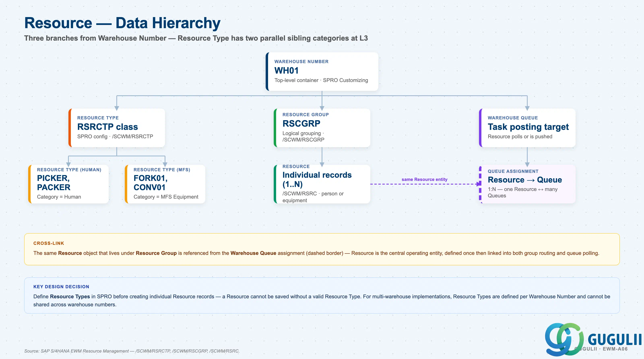Click the Task posting target card

(527, 128)
